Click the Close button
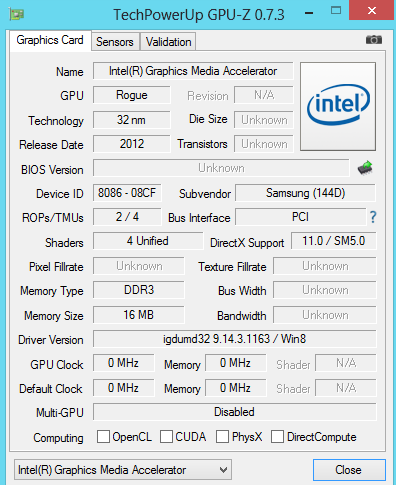The width and height of the screenshot is (396, 485). coord(349,470)
